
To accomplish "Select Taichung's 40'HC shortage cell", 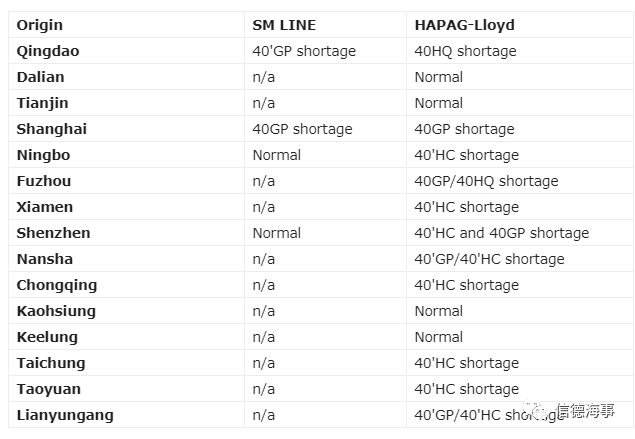I will pos(520,363).
